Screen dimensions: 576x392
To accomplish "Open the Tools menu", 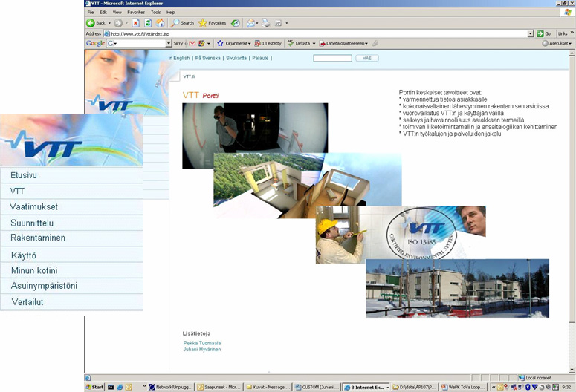I will [x=156, y=12].
